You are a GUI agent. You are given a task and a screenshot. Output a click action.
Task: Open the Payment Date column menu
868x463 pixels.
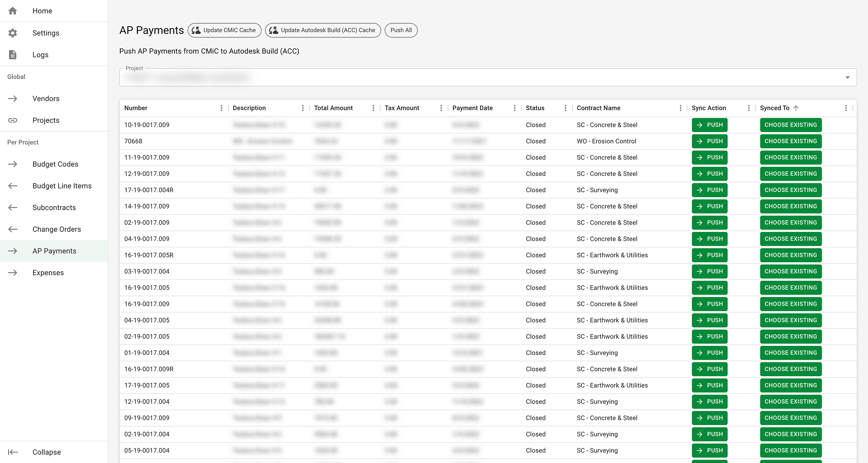click(515, 108)
